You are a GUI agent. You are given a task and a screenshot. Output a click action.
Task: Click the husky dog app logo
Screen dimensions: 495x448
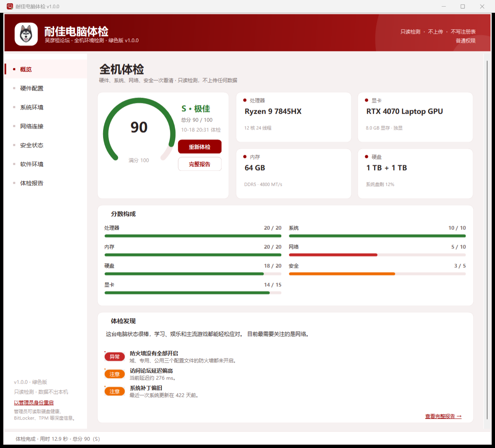click(x=26, y=34)
